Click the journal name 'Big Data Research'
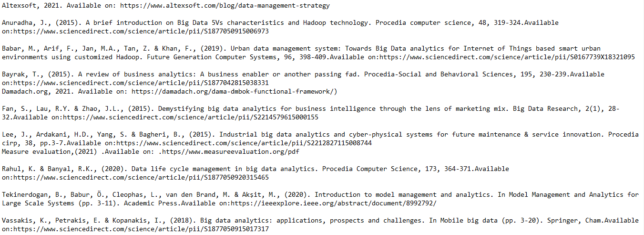 tap(545, 108)
